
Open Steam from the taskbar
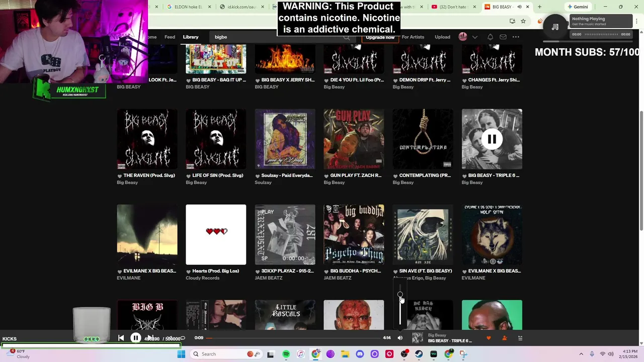[419, 354]
